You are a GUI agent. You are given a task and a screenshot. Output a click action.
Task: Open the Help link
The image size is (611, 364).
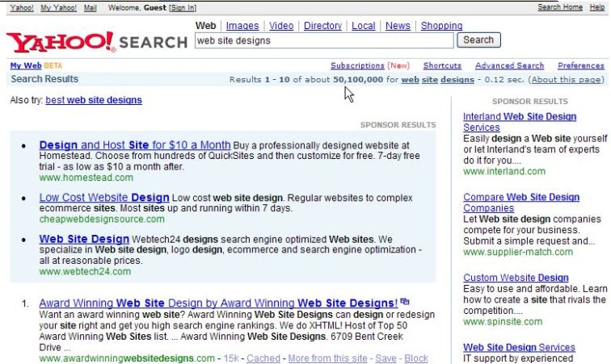(x=596, y=7)
